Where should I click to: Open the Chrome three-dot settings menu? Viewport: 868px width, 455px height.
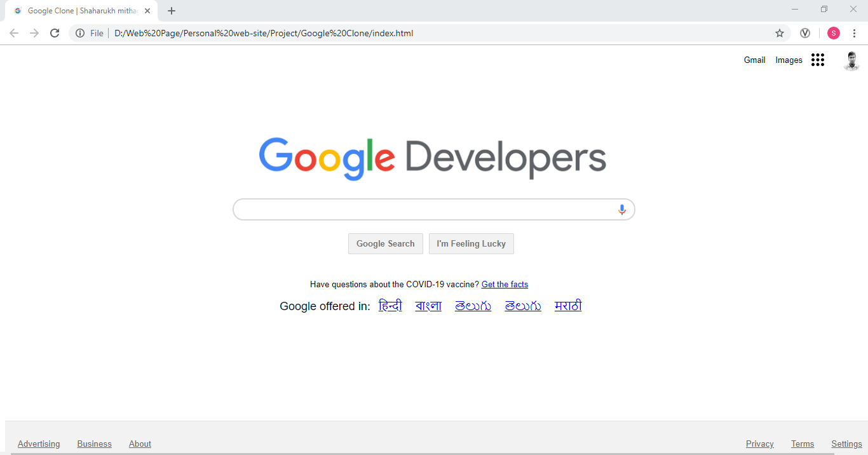point(855,33)
